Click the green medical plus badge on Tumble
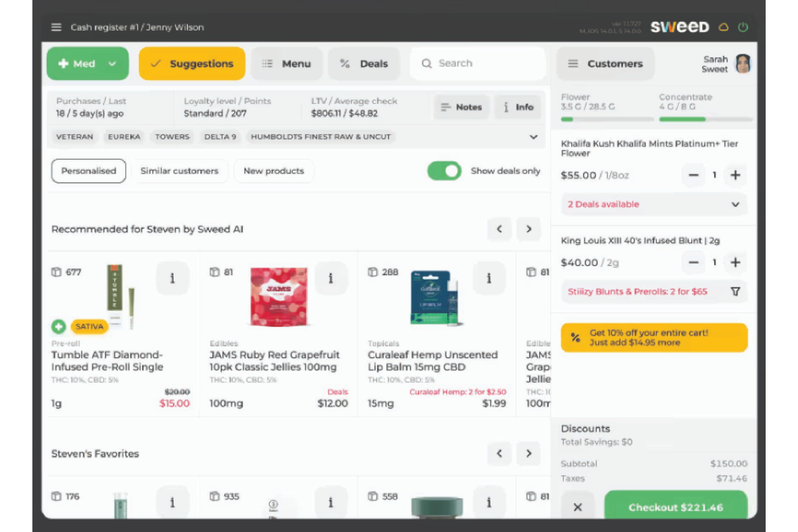 [59, 326]
